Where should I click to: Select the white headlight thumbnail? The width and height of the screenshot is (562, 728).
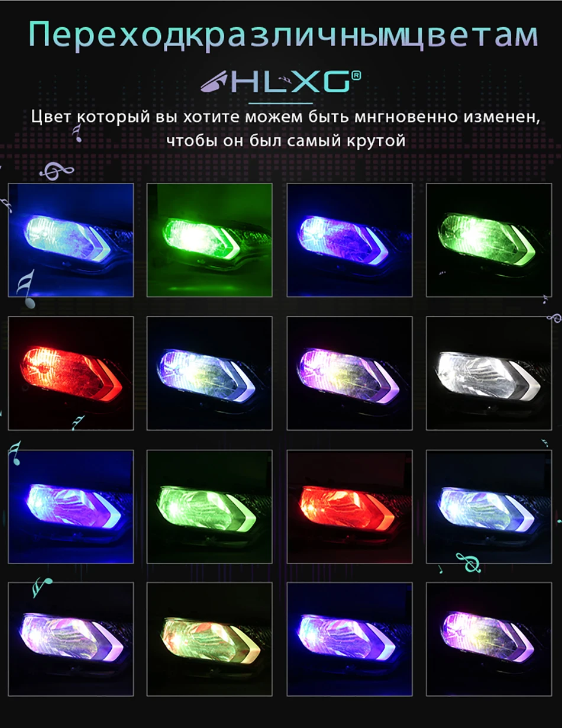point(489,373)
